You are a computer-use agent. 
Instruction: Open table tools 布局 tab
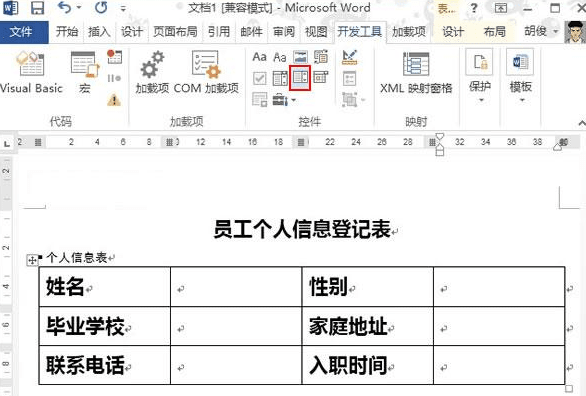pyautogui.click(x=494, y=31)
